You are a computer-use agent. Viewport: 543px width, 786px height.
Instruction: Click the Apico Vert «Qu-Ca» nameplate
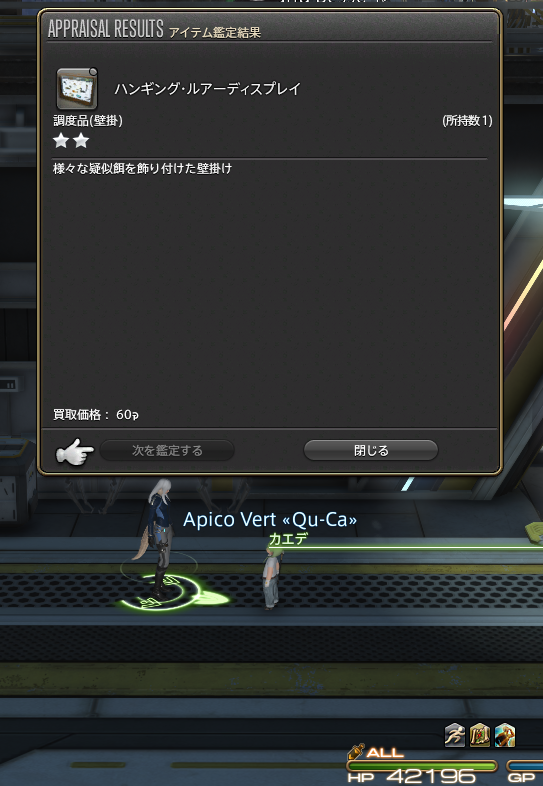(270, 520)
